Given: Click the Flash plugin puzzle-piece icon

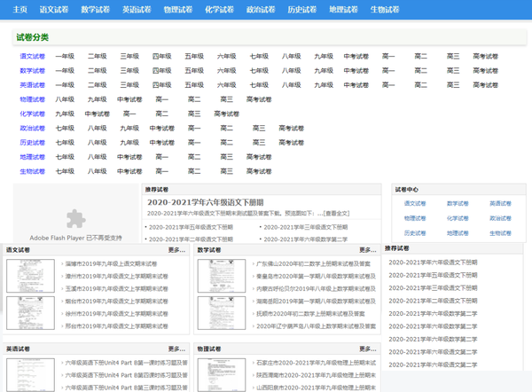Looking at the screenshot, I should click(76, 218).
